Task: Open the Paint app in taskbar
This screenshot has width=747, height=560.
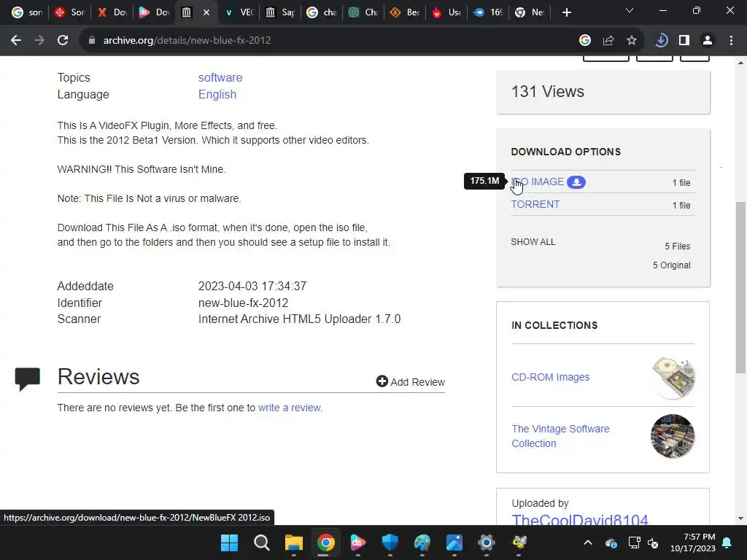Action: click(x=422, y=542)
